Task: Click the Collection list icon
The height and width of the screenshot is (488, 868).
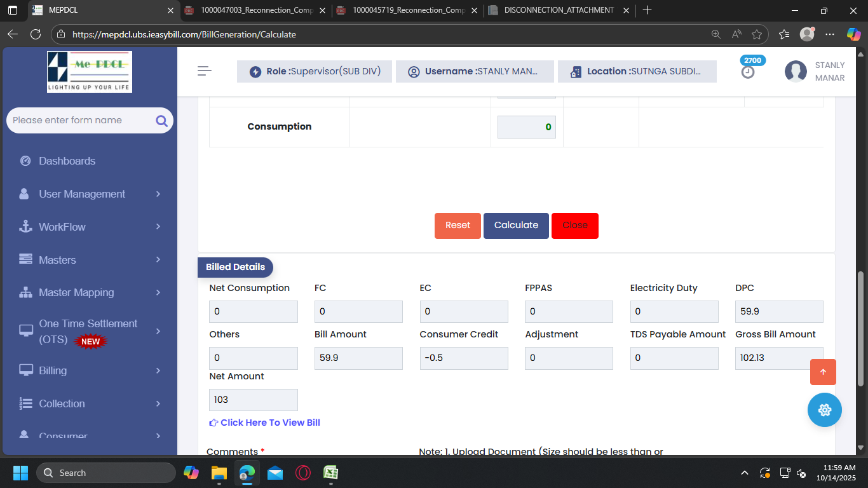Action: 25,403
